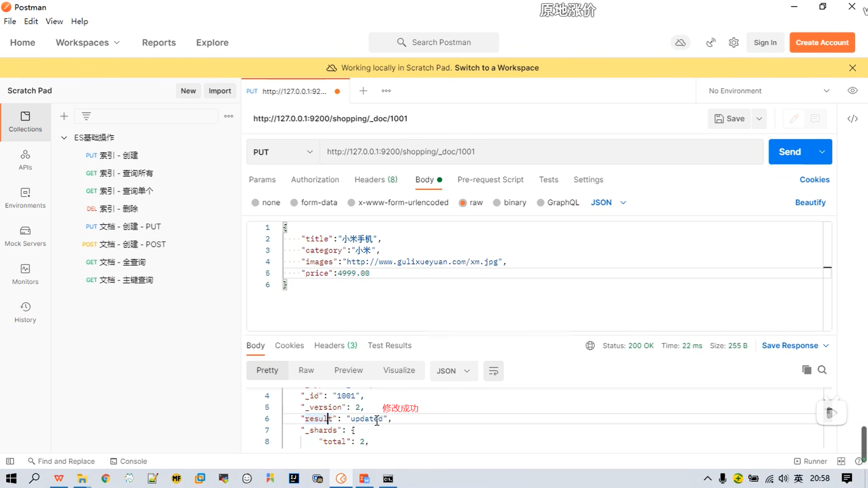
Task: Select the none body option
Action: 255,202
